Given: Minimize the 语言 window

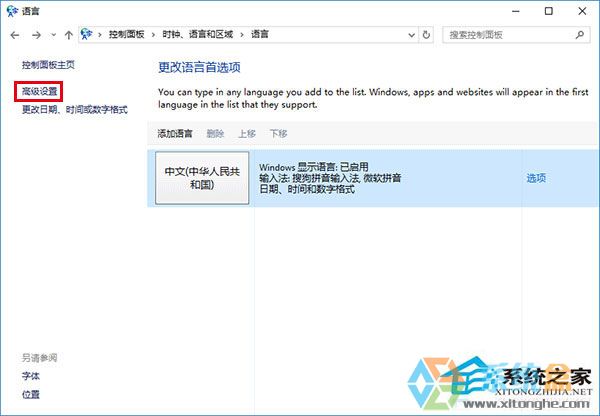Looking at the screenshot, I should pos(516,11).
